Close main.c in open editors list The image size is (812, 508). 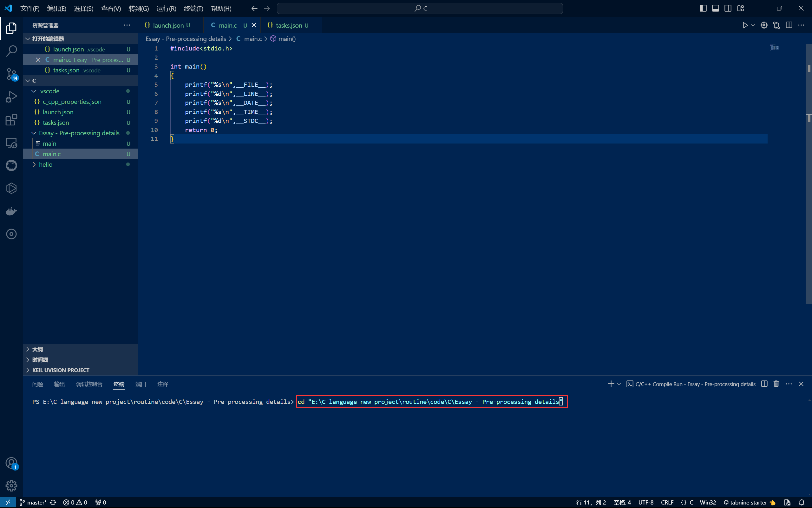(38, 60)
